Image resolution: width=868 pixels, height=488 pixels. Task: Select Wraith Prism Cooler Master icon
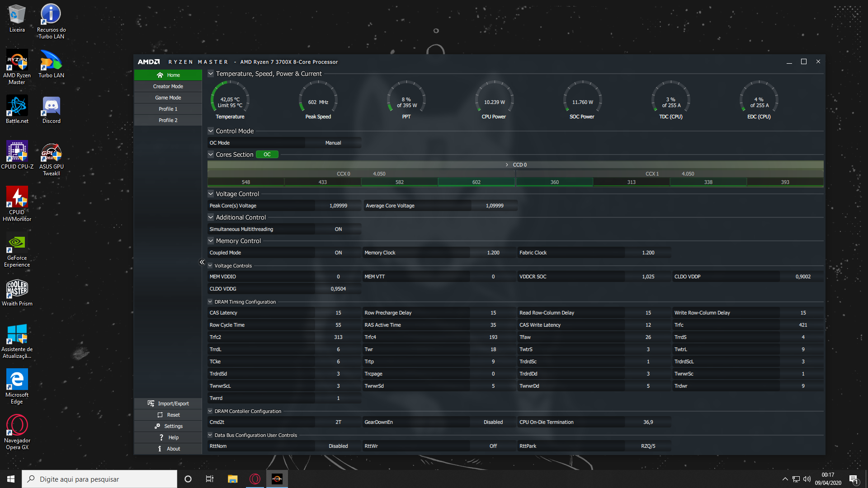coord(17,292)
